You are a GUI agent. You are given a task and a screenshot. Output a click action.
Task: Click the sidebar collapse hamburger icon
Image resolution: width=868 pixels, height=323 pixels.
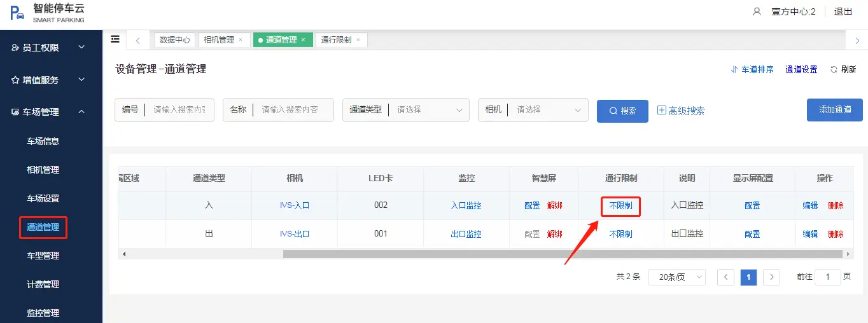point(115,39)
